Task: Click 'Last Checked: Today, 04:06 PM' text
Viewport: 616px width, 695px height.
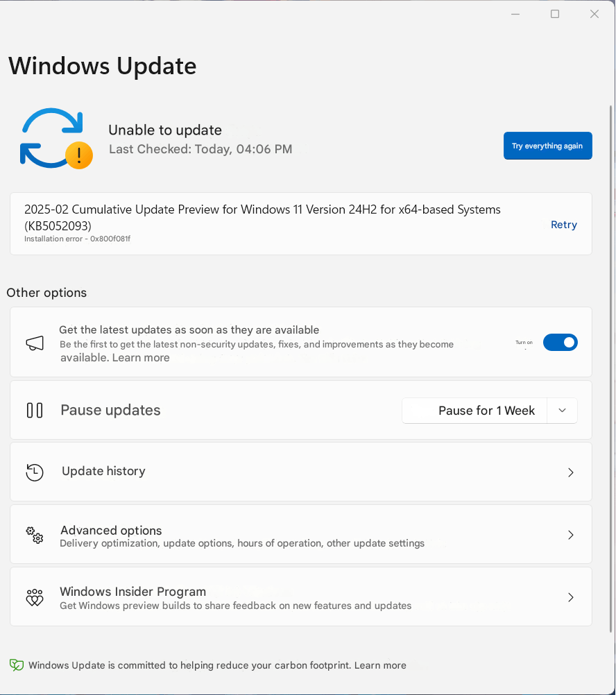Action: (200, 149)
